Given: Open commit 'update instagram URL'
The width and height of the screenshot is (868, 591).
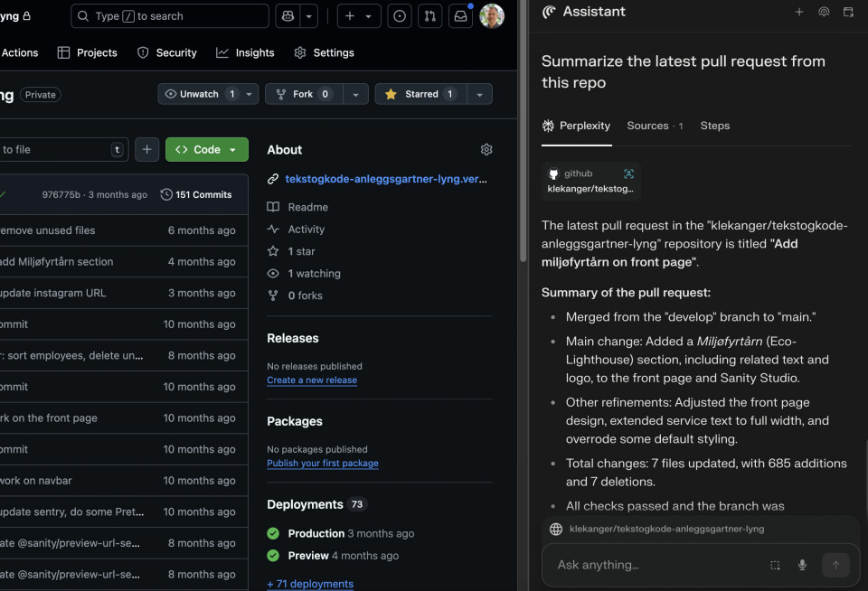Looking at the screenshot, I should (52, 293).
